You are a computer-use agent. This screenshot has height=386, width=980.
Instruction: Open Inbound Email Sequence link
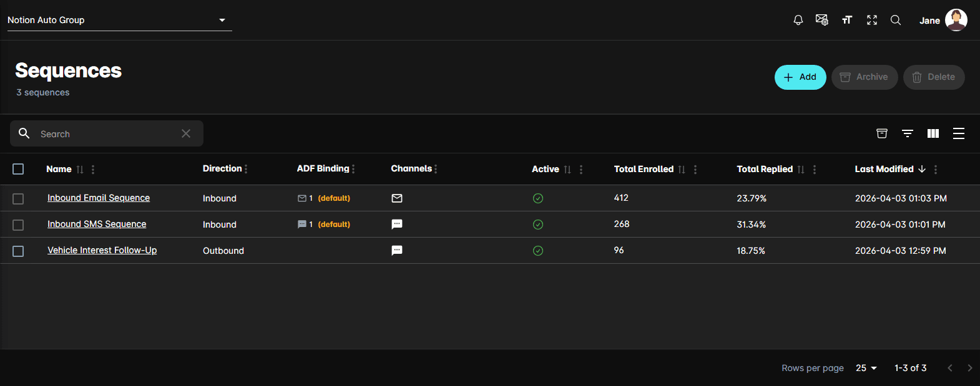(99, 198)
